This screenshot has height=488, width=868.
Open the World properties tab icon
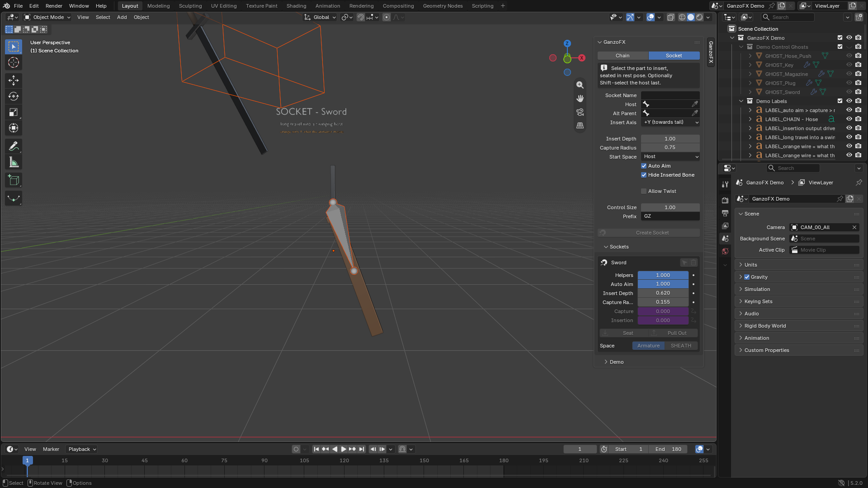coord(725,251)
